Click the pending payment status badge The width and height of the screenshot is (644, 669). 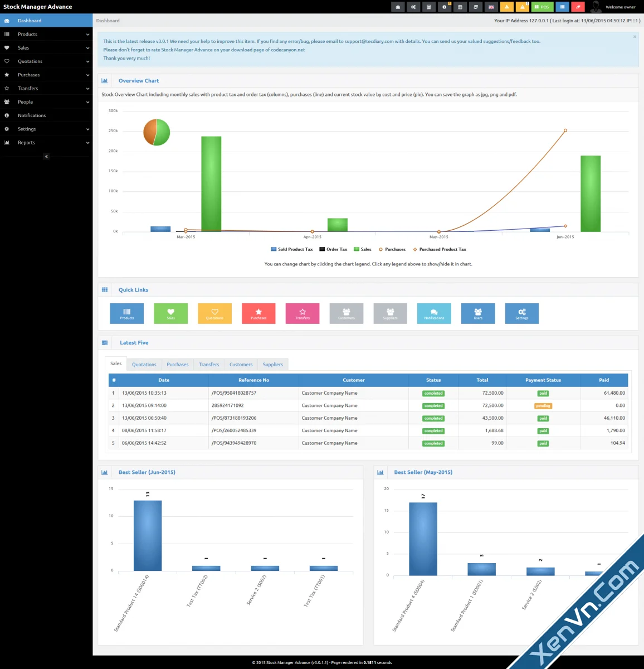point(542,405)
